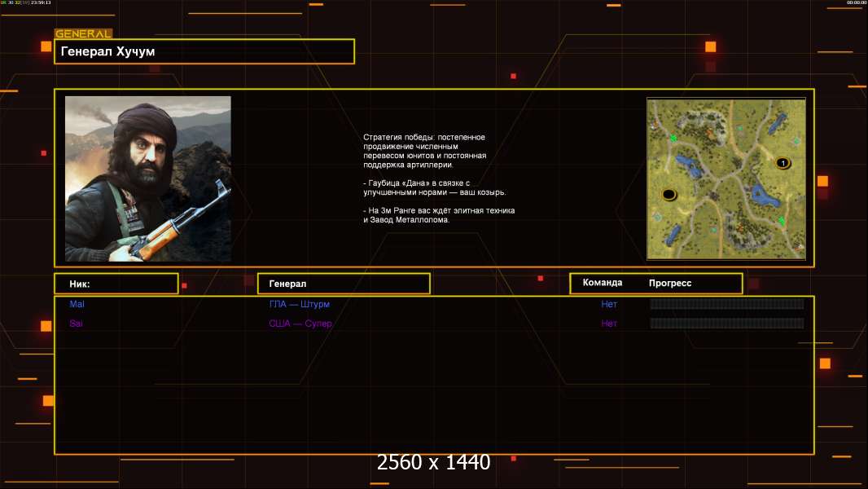The image size is (868, 489).
Task: Click General Huchum's portrait image
Action: click(148, 178)
